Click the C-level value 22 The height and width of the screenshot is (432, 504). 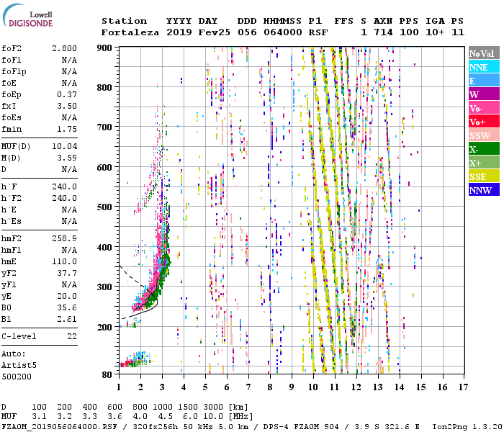pyautogui.click(x=72, y=336)
